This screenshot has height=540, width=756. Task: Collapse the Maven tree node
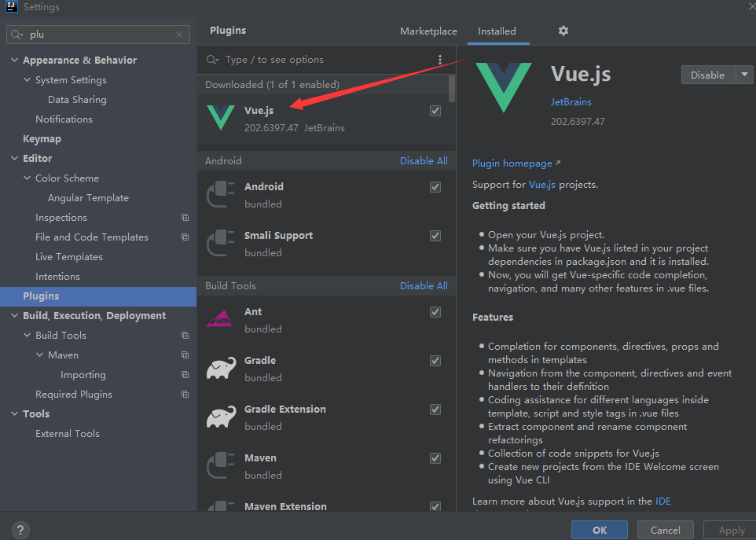(x=39, y=354)
